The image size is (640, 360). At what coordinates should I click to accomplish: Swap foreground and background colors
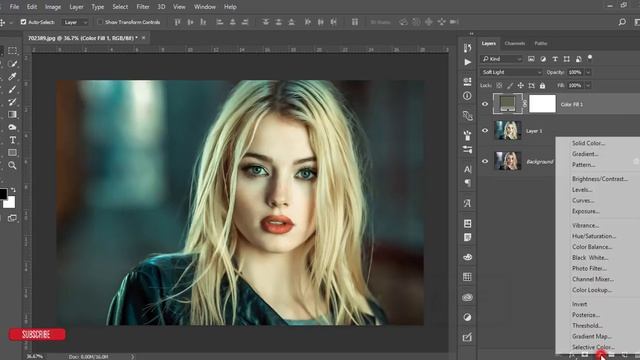[x=13, y=190]
